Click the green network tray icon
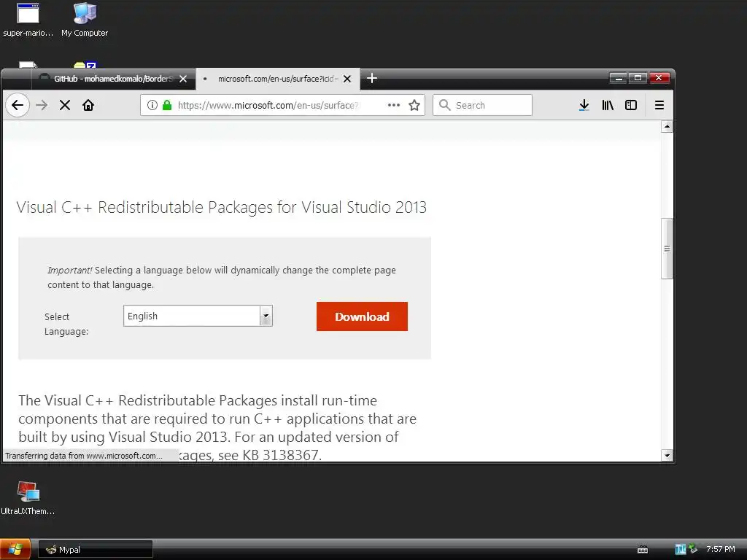This screenshot has height=560, width=747. pos(693,549)
